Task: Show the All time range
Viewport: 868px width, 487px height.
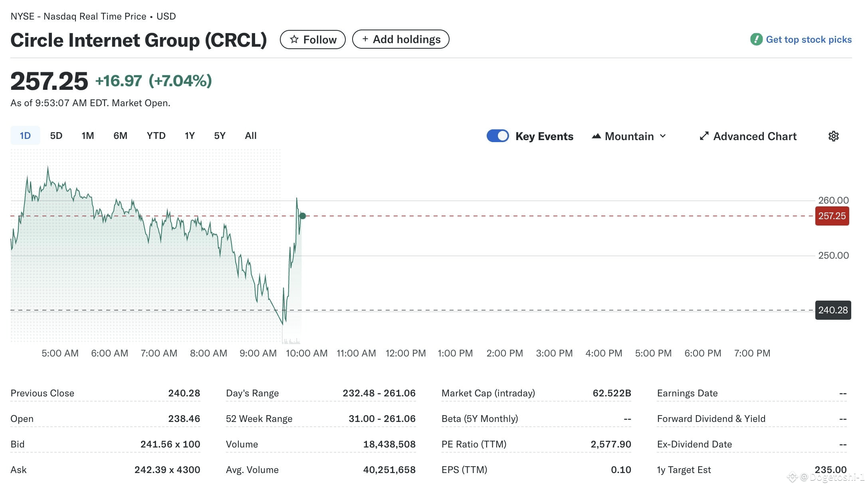Action: tap(251, 136)
